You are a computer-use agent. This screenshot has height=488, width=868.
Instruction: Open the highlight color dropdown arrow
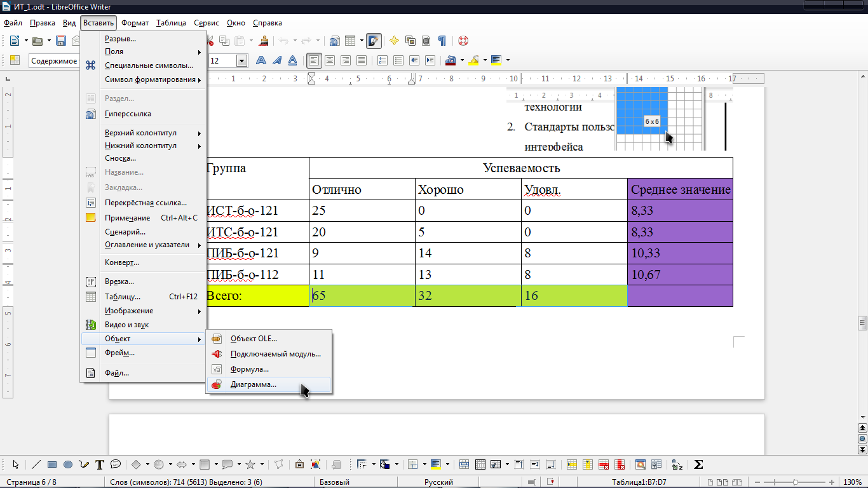(485, 61)
